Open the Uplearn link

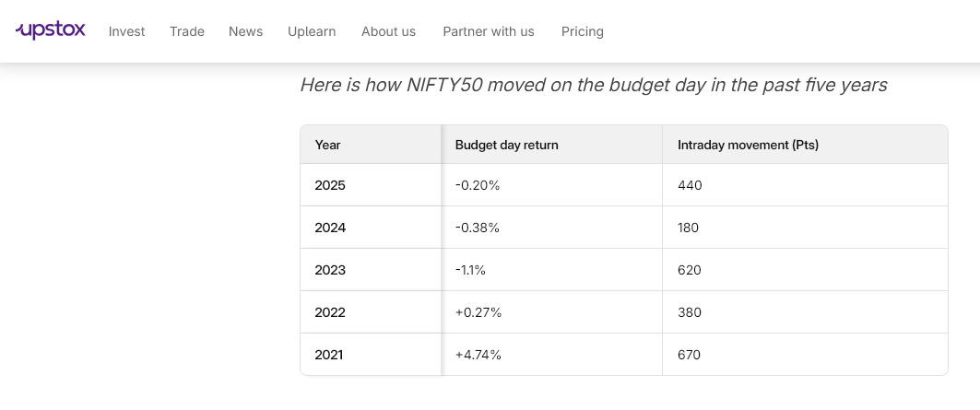312,31
